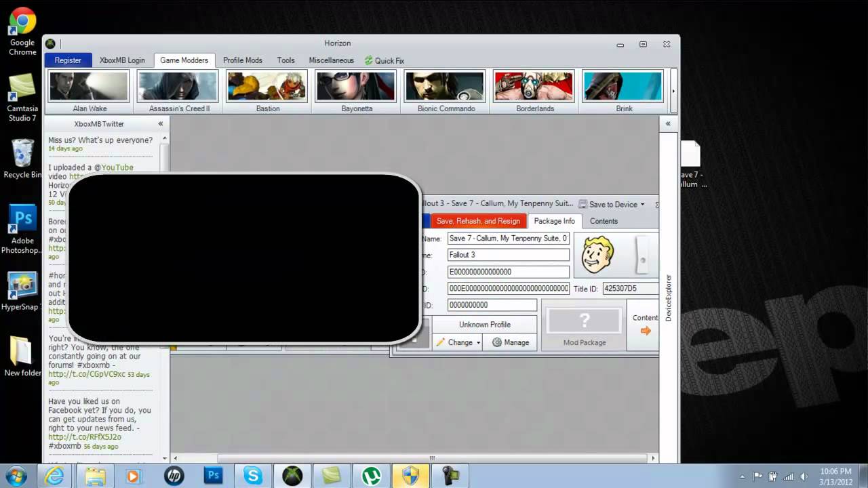This screenshot has width=868, height=488.
Task: Click the 0000000000 console ID field
Action: (x=492, y=305)
